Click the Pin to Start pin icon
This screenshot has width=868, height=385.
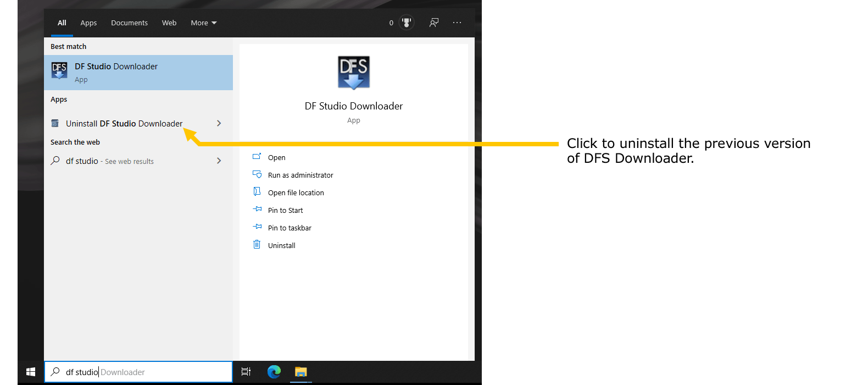point(257,209)
